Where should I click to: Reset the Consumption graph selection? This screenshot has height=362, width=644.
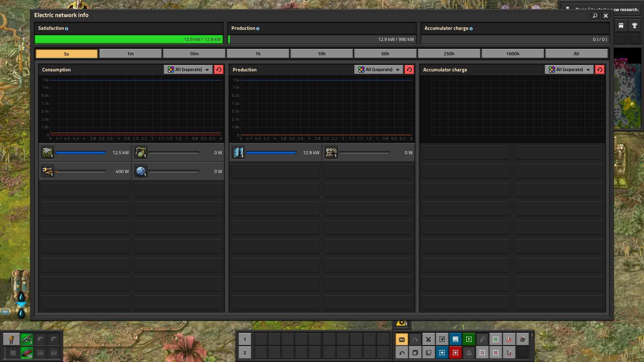point(219,69)
